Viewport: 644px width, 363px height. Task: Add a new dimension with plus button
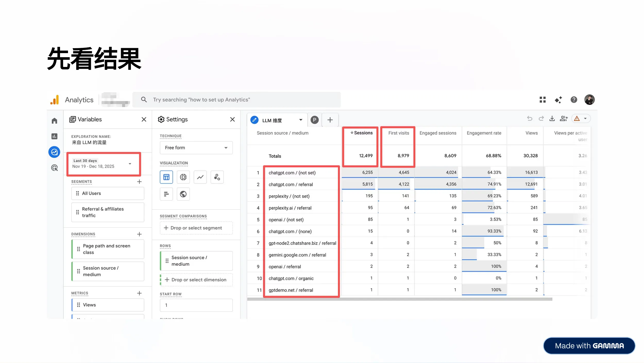139,234
